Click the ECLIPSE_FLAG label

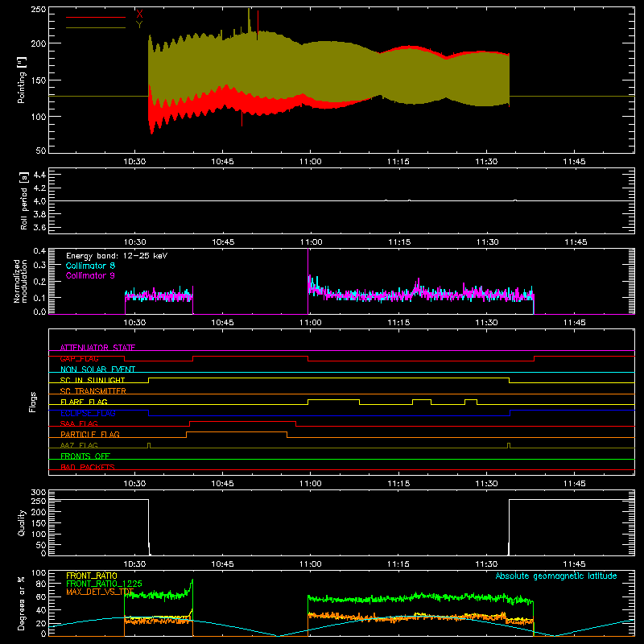pos(88,413)
